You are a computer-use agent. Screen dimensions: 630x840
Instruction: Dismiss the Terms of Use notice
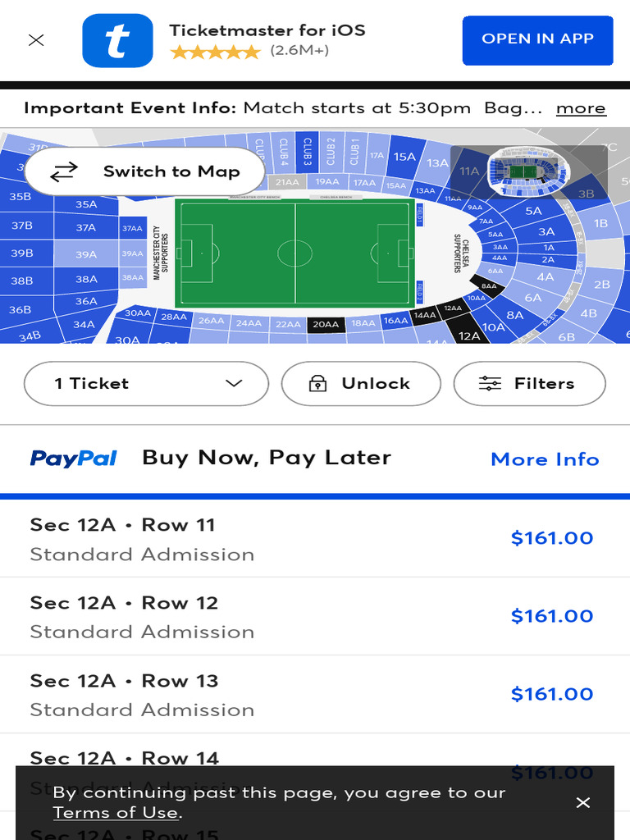click(x=582, y=802)
